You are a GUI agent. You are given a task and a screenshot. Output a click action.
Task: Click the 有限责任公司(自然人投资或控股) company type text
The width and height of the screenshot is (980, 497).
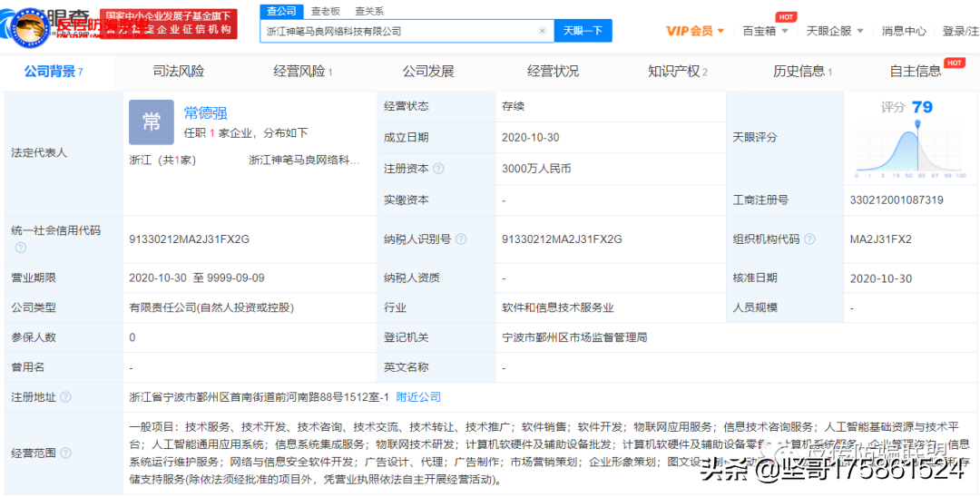(211, 307)
